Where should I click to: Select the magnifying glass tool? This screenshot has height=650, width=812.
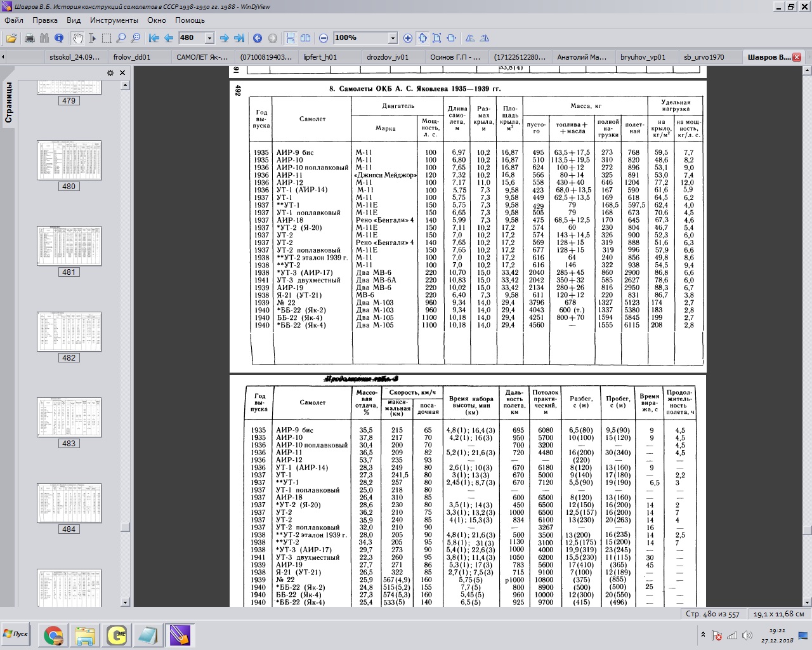pyautogui.click(x=121, y=38)
